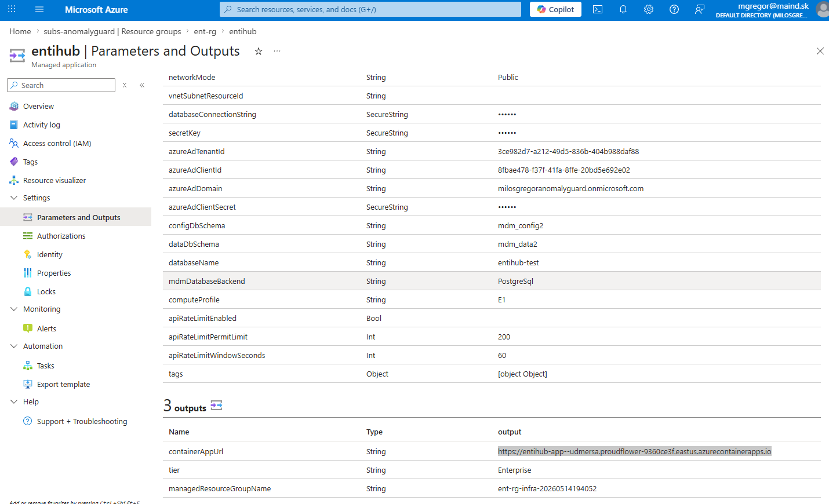Click the networkMode value Public

(x=508, y=77)
